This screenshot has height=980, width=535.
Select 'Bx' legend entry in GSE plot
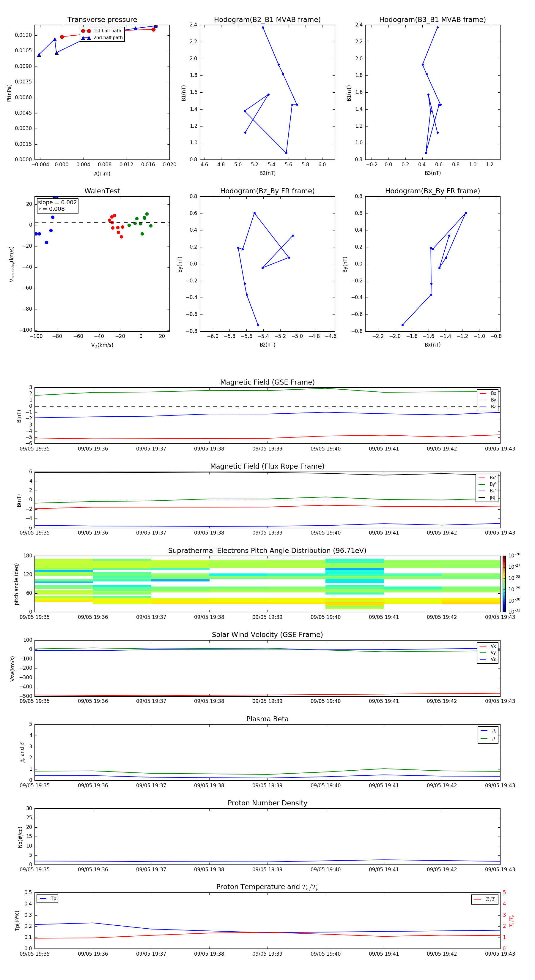488,393
